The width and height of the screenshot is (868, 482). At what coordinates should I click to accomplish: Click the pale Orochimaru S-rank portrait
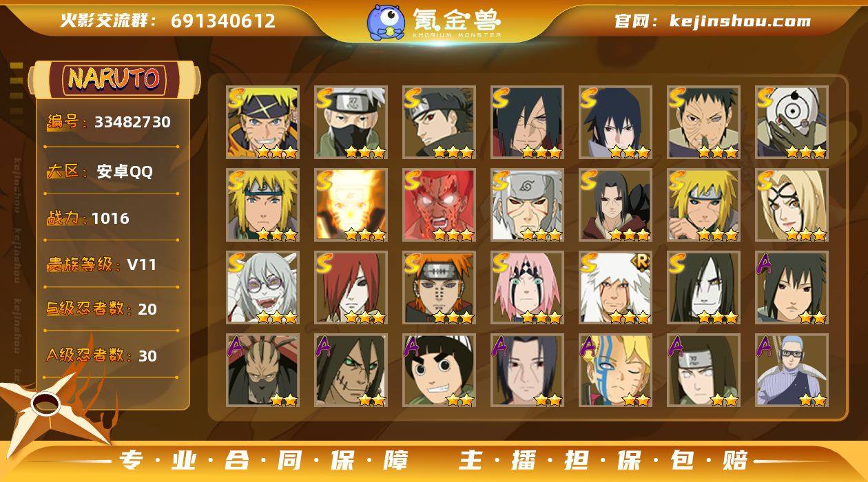[x=704, y=288]
